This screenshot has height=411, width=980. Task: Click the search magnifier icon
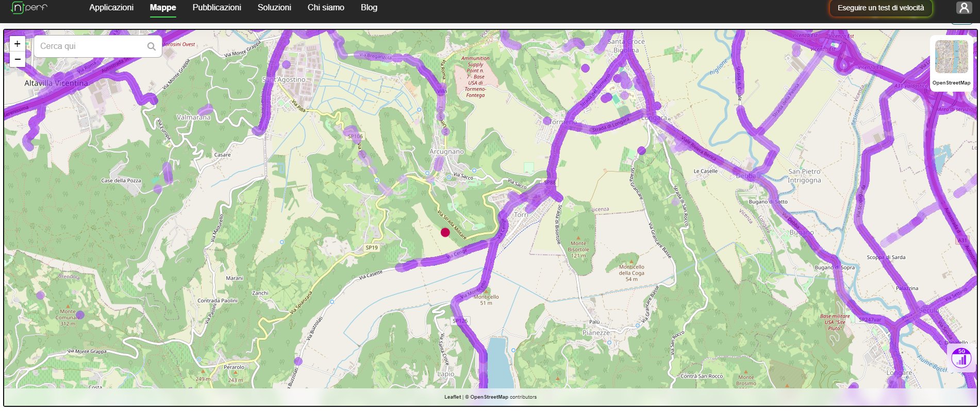151,46
